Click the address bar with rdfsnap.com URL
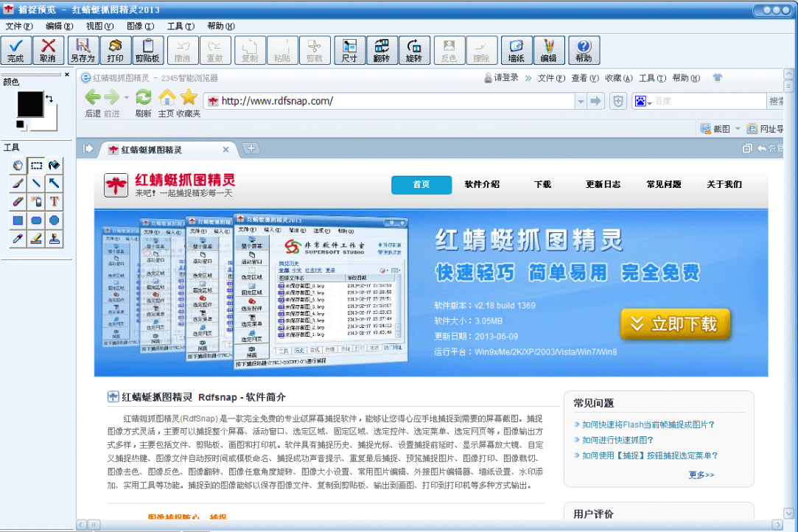Screen dimensions: 798x532 [x=389, y=101]
